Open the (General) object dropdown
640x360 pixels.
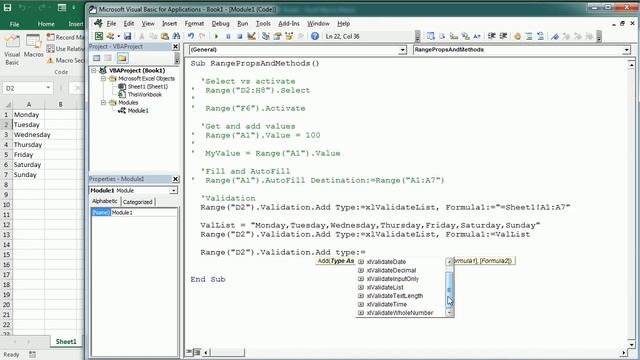pos(402,50)
